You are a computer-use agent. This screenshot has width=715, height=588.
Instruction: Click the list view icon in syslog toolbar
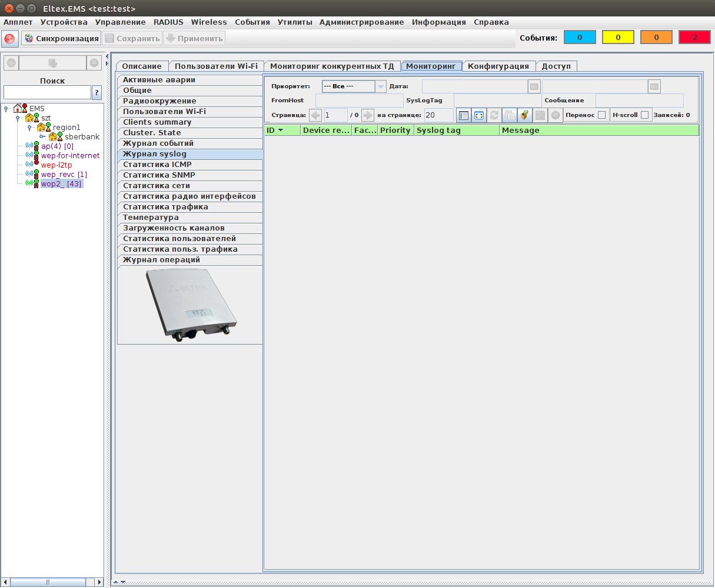point(464,115)
